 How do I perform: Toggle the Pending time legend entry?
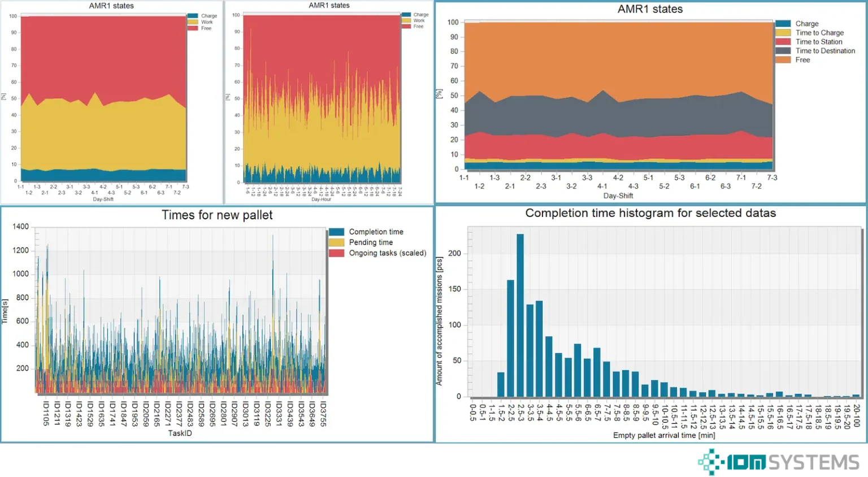pos(370,242)
